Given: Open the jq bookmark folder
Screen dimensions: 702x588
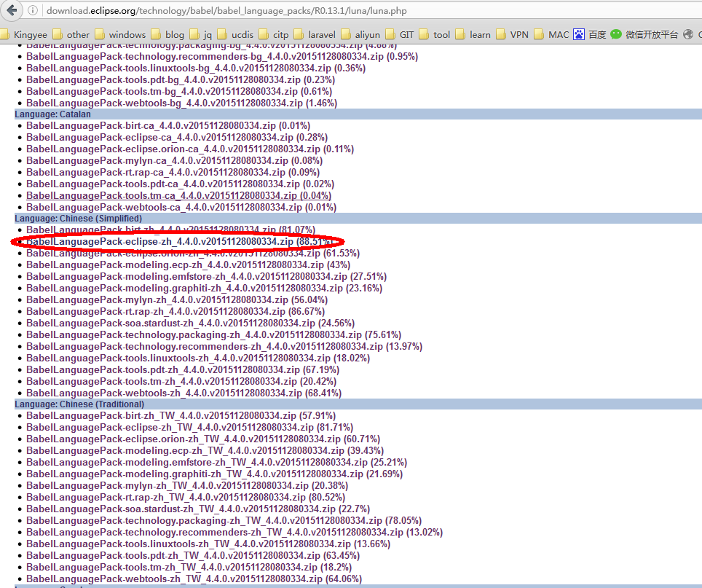Looking at the screenshot, I should point(201,34).
